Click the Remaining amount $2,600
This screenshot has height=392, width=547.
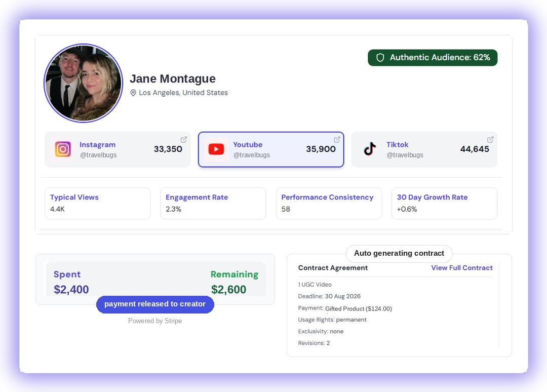point(228,290)
